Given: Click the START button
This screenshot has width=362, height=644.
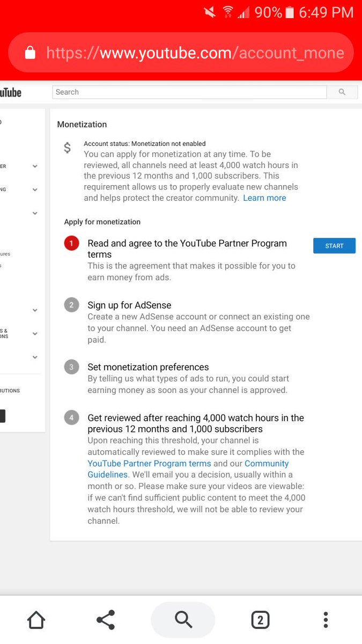Looking at the screenshot, I should (334, 246).
